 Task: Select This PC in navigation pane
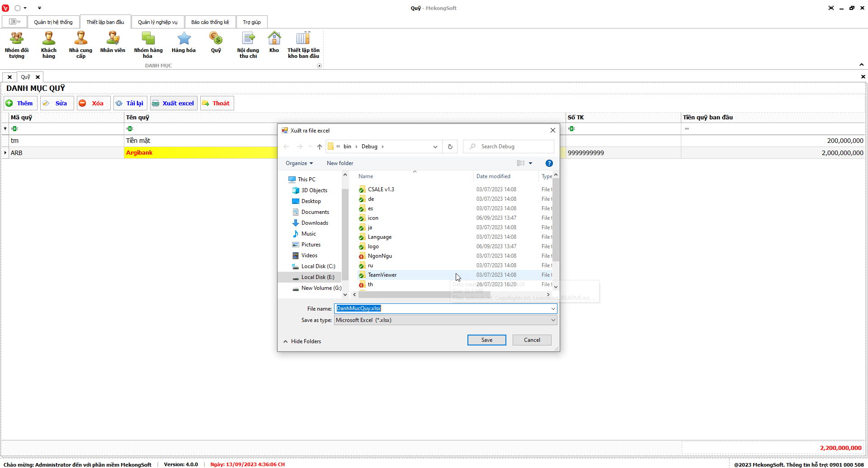pos(307,180)
